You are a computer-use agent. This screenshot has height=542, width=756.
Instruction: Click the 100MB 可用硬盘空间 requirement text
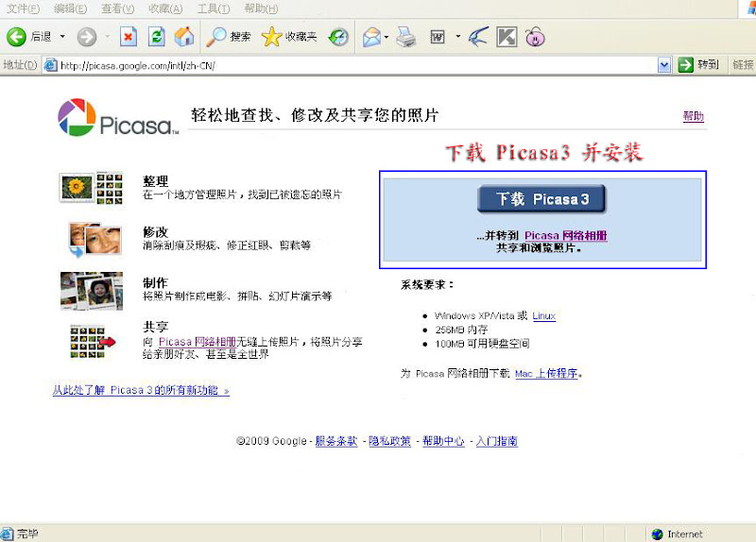click(x=482, y=344)
